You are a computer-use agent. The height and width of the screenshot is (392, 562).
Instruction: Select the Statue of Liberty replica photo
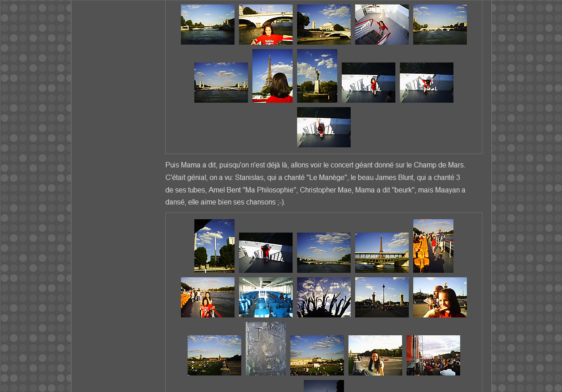317,76
